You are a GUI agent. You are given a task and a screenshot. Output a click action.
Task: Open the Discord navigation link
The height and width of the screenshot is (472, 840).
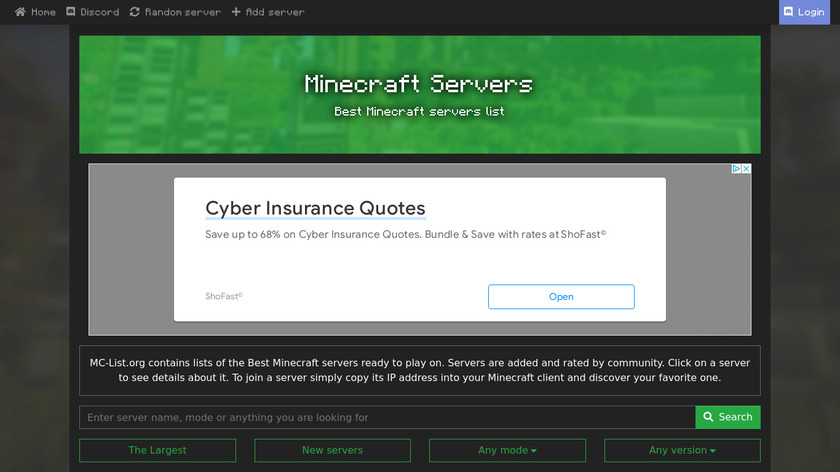pos(93,12)
